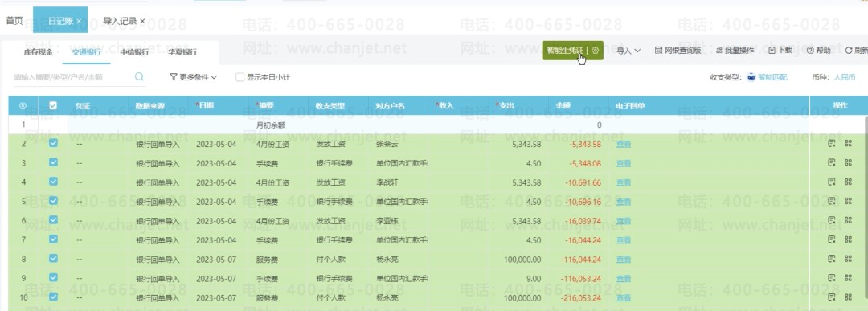Select 库存现金 account tab

tap(39, 52)
